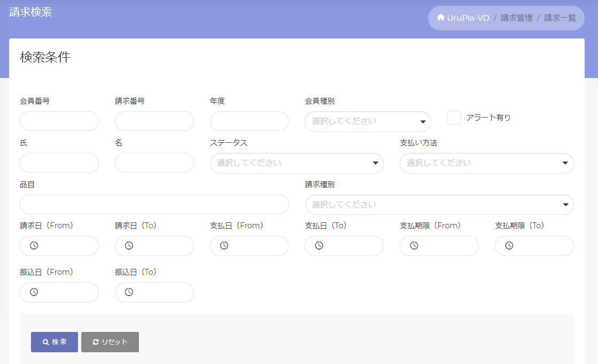598x364 pixels.
Task: Open the 請求種別 dropdown
Action: 439,205
